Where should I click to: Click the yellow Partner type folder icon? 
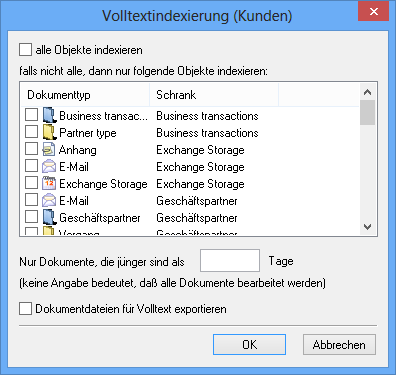coord(49,132)
